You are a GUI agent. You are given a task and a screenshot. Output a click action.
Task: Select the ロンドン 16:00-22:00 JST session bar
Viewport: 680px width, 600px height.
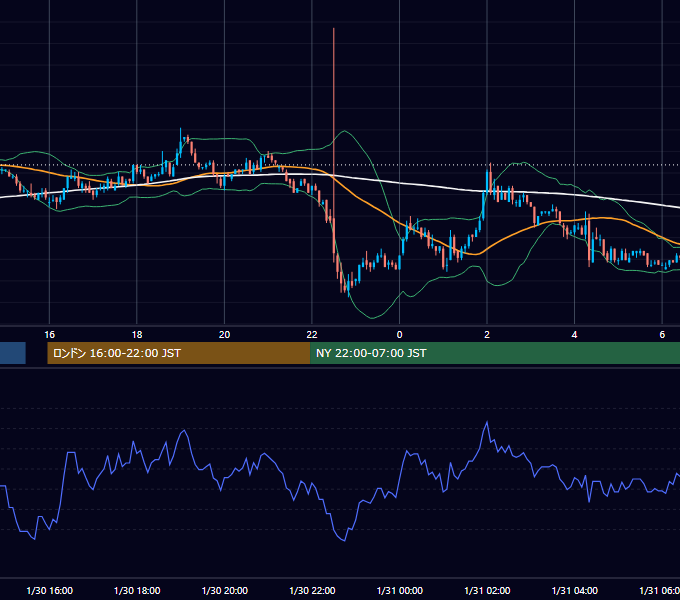179,353
